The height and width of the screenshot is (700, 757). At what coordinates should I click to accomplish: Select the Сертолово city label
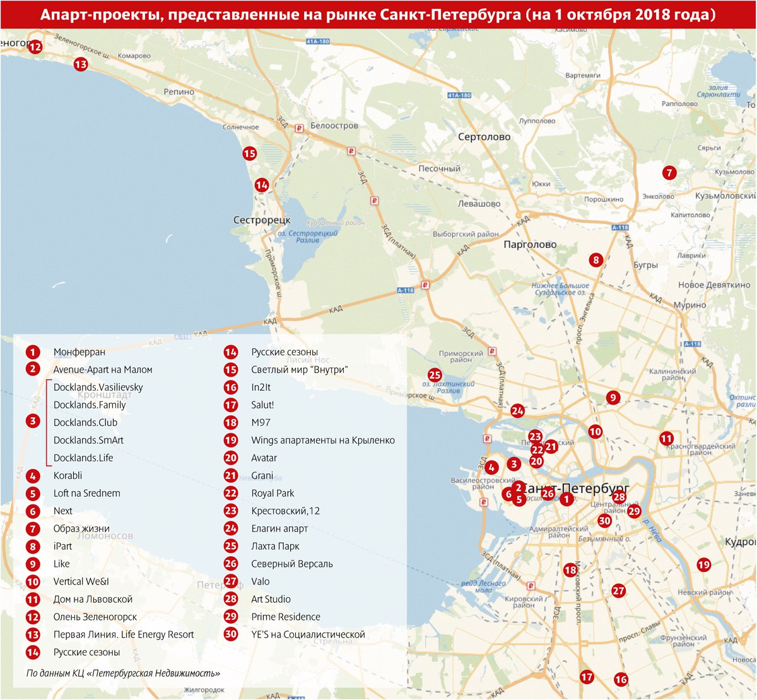tap(484, 137)
